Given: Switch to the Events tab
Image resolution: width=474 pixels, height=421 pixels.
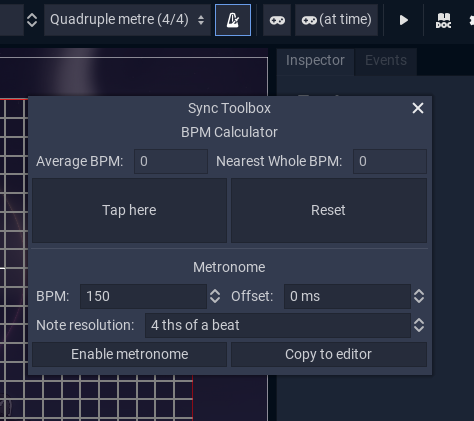Looking at the screenshot, I should (x=386, y=61).
